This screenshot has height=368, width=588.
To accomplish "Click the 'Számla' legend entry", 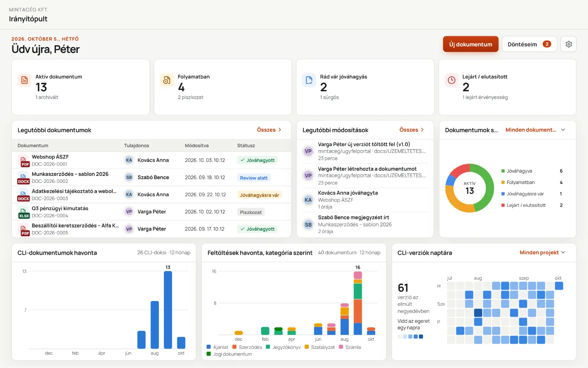I will (350, 347).
